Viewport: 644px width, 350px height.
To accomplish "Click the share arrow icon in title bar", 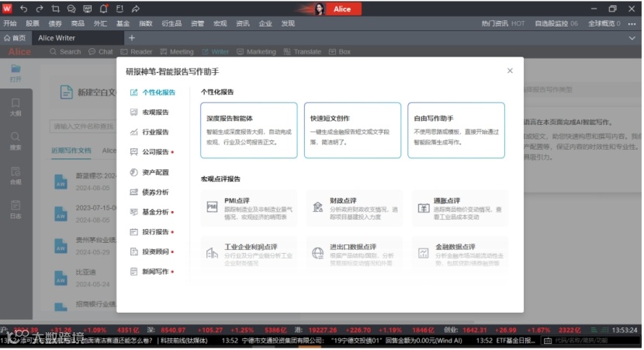I will click(x=136, y=9).
